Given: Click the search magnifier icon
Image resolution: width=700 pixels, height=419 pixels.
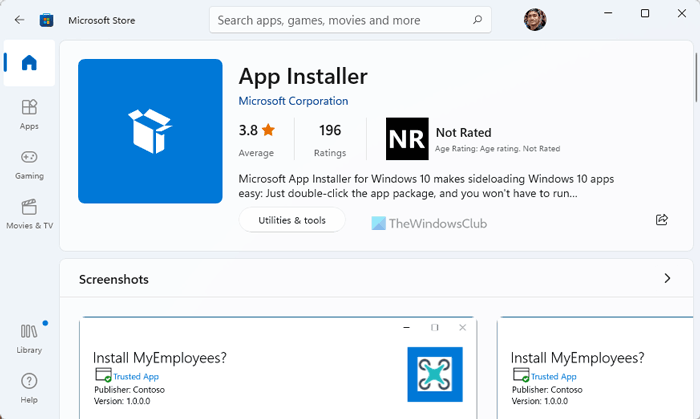Looking at the screenshot, I should pos(477,19).
